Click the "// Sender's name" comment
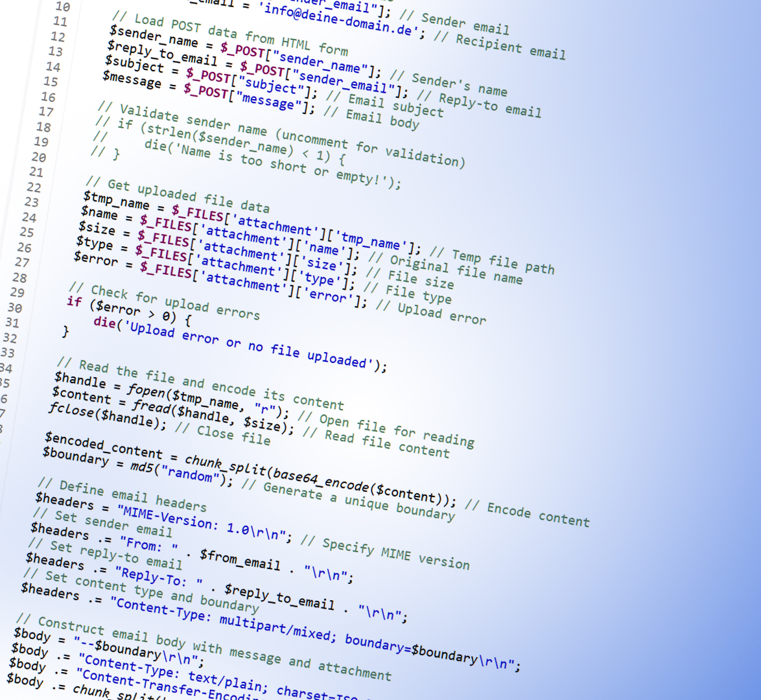The image size is (761, 700). [x=449, y=84]
